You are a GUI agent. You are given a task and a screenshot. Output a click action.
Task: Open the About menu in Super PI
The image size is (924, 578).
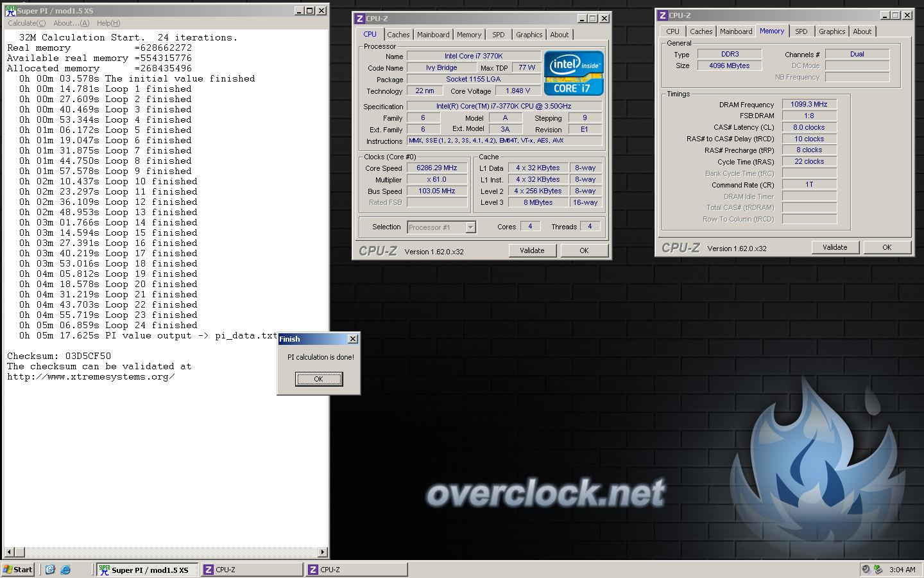(71, 23)
